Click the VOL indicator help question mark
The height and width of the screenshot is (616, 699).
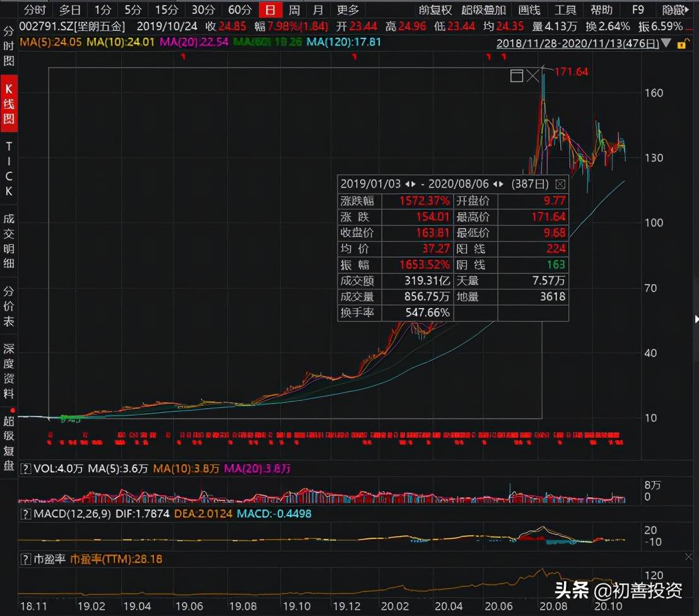[26, 469]
